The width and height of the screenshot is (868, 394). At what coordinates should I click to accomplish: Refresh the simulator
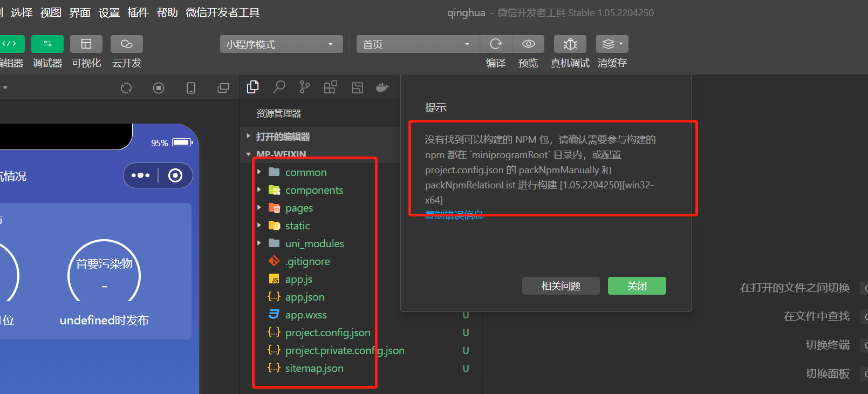tap(126, 88)
